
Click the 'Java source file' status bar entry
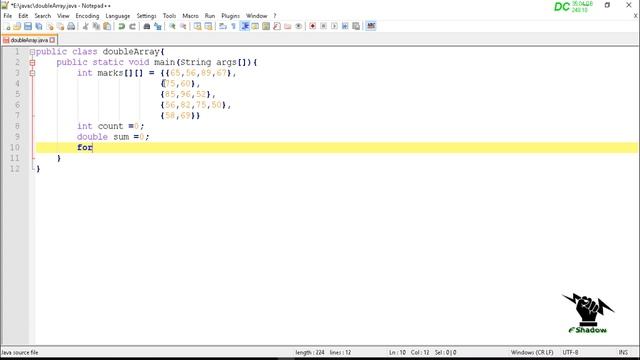[20, 352]
